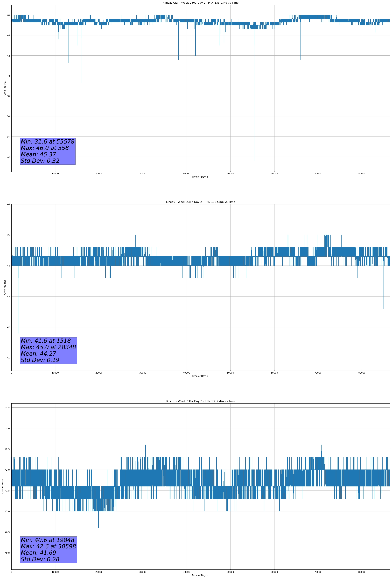Click the Boston peak near time 30598
This screenshot has width=392, height=578.
(x=145, y=448)
